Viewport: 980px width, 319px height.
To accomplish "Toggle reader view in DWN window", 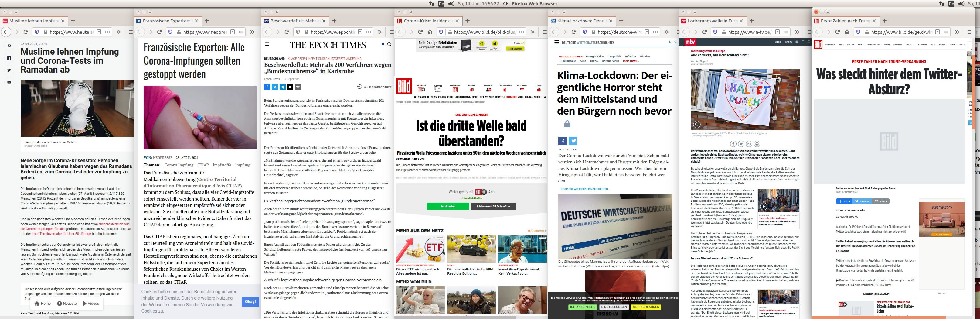I will coord(647,32).
